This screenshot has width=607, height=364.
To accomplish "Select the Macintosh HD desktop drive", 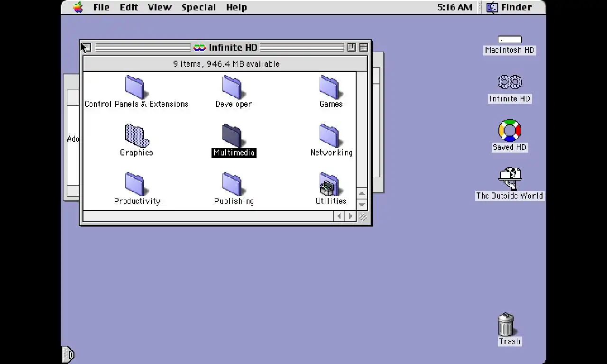I will click(x=510, y=40).
